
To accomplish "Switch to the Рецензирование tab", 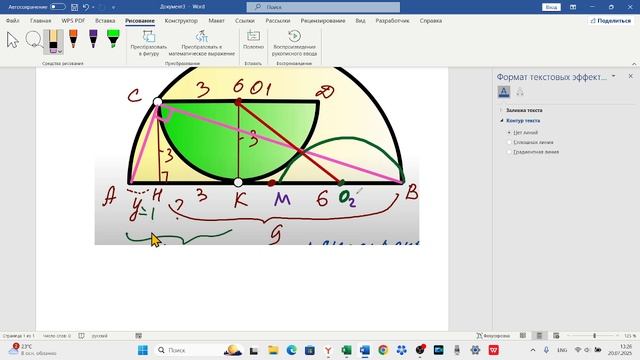I will point(323,20).
